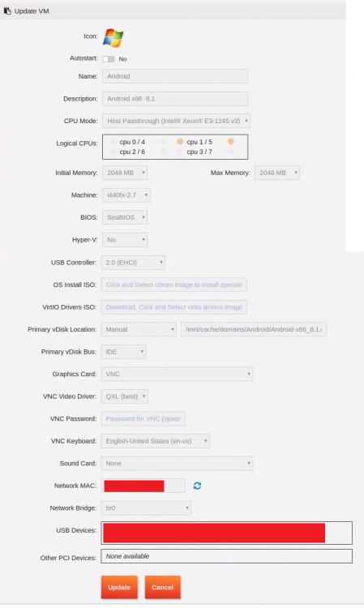Click the Update VM header icon
Image resolution: width=364 pixels, height=608 pixels.
(7, 11)
